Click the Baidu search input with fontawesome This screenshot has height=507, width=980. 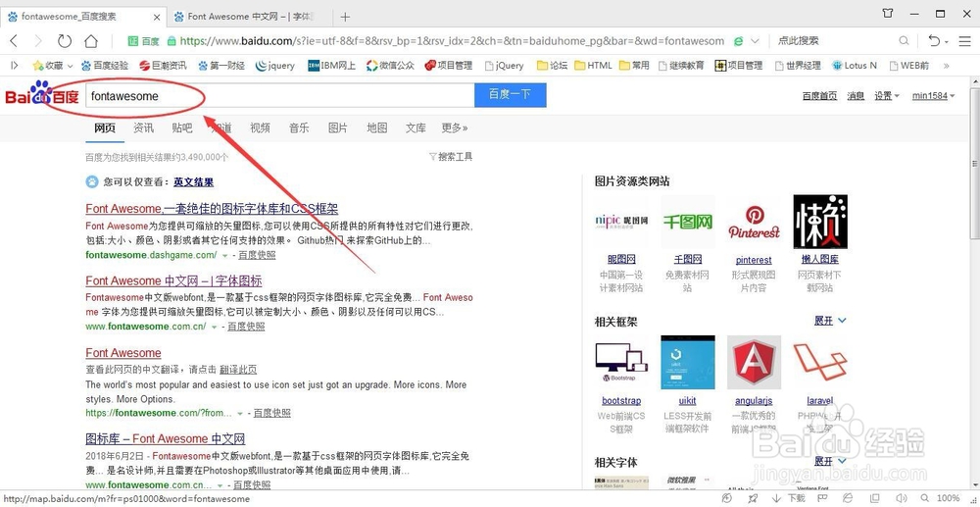point(280,96)
